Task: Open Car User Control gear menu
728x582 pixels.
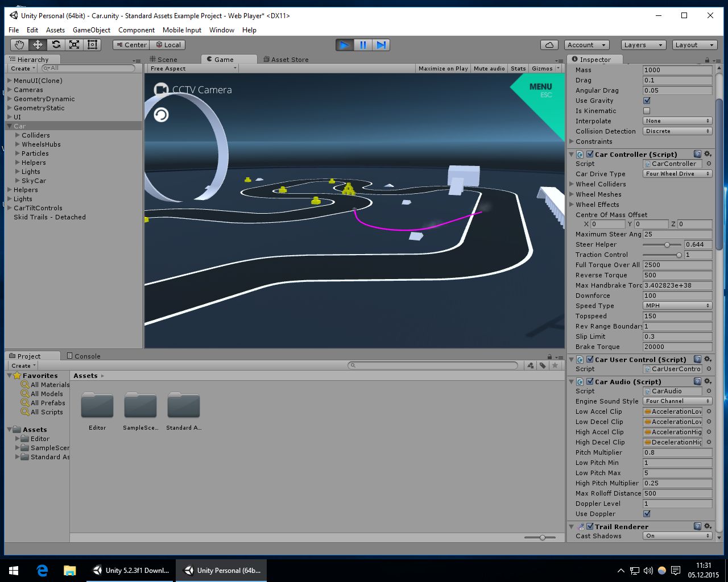Action: click(x=708, y=359)
